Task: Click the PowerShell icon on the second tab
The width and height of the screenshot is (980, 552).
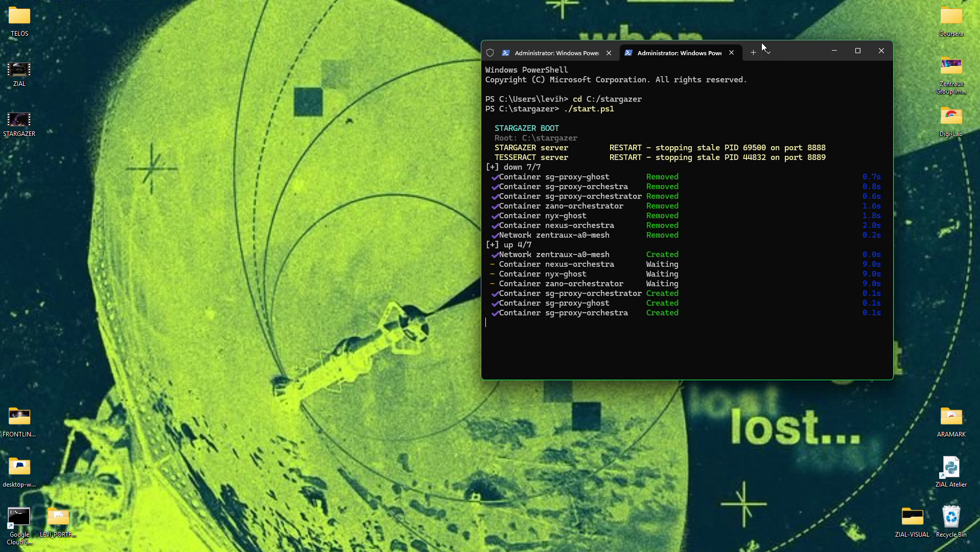Action: (x=628, y=53)
